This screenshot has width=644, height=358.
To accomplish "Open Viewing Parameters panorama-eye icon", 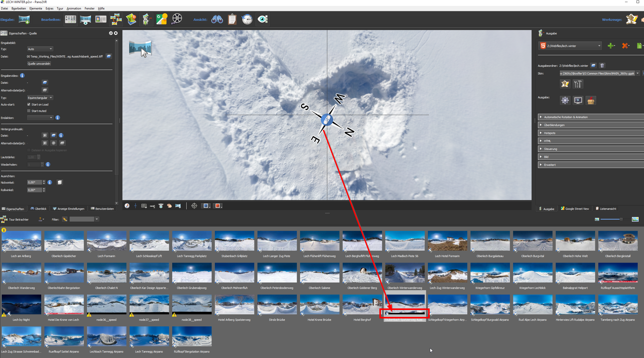I will [85, 19].
